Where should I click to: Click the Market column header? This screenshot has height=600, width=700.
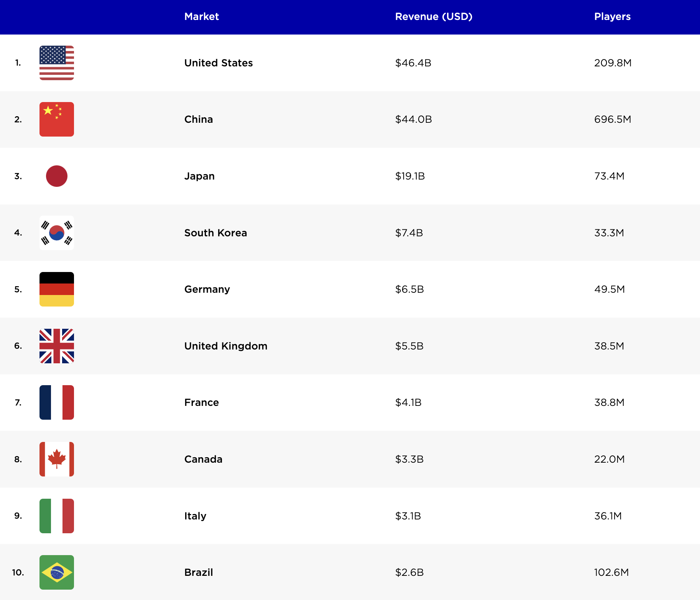point(202,16)
